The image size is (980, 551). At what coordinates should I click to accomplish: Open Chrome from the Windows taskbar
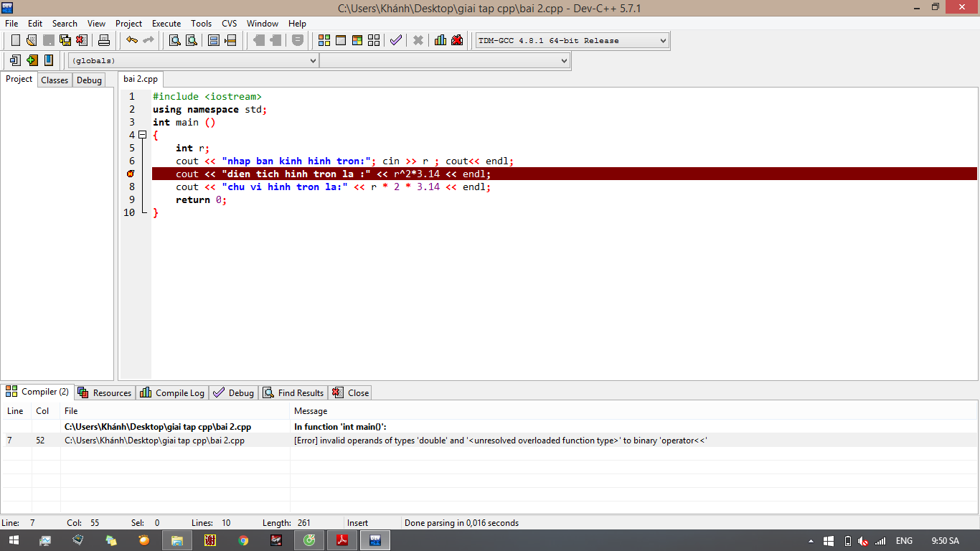click(243, 540)
